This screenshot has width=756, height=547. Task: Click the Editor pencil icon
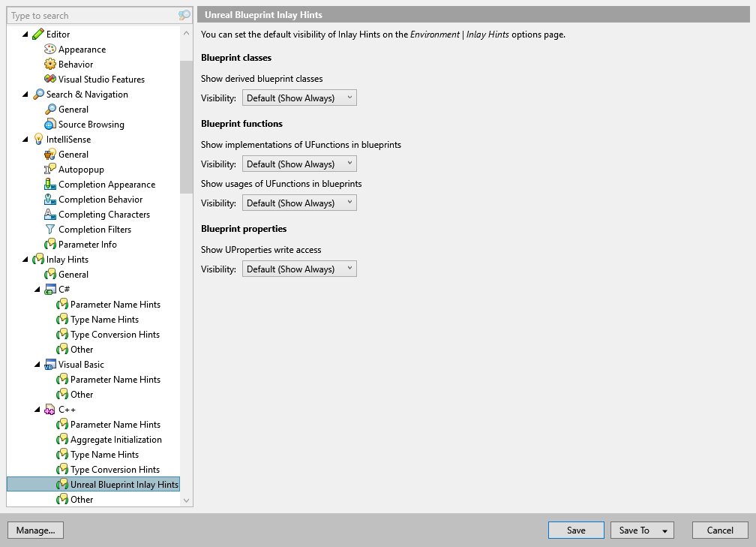38,35
